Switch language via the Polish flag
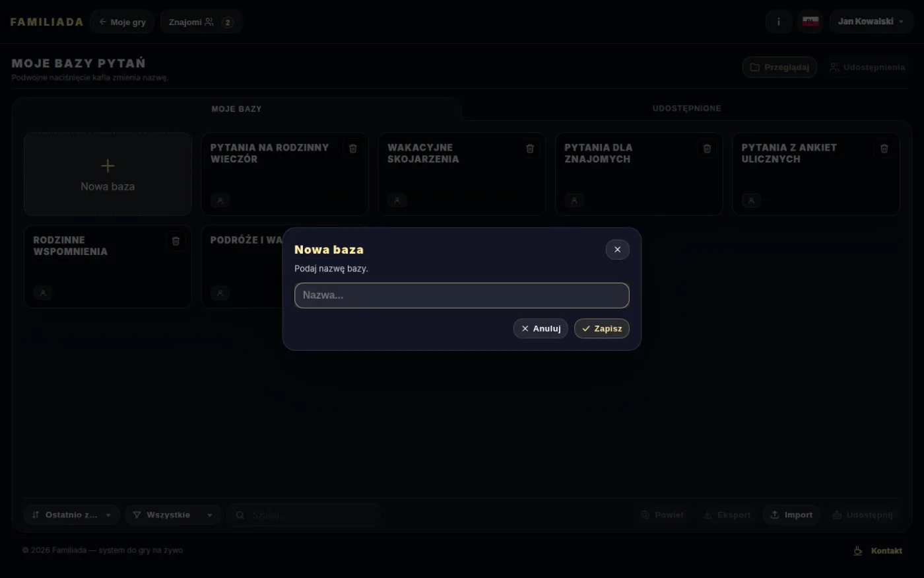The height and width of the screenshot is (578, 924). 810,22
